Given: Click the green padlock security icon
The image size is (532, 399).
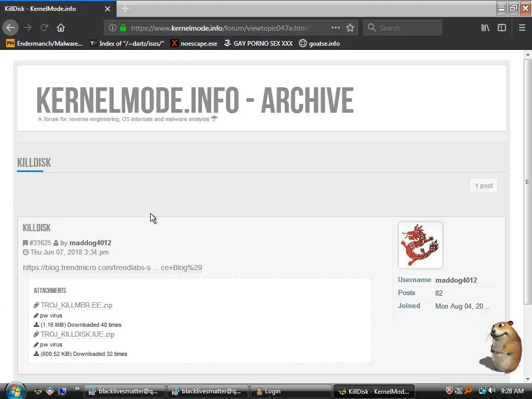Looking at the screenshot, I should point(123,28).
